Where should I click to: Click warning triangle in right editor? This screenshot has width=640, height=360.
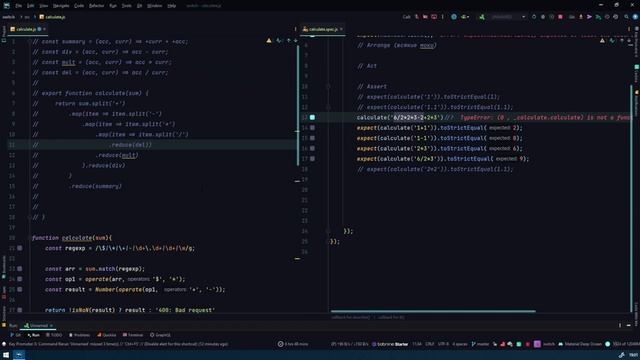pyautogui.click(x=602, y=40)
